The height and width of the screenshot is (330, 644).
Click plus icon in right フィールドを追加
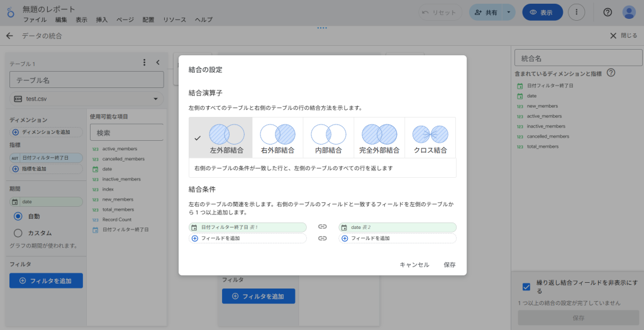click(x=345, y=238)
